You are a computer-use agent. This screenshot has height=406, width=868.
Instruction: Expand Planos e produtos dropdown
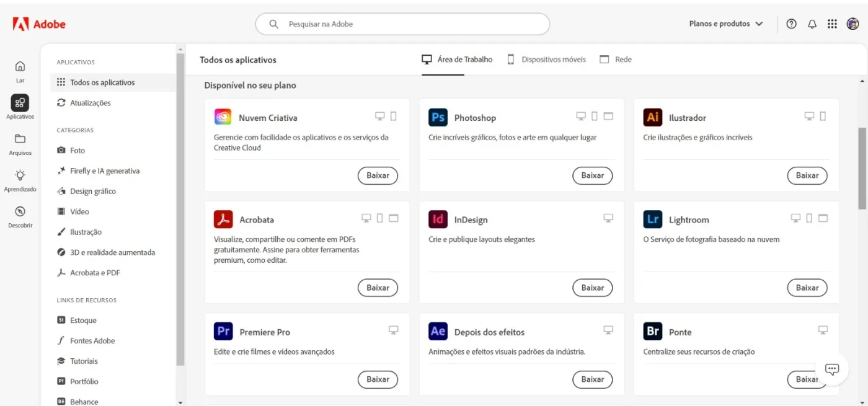(726, 24)
